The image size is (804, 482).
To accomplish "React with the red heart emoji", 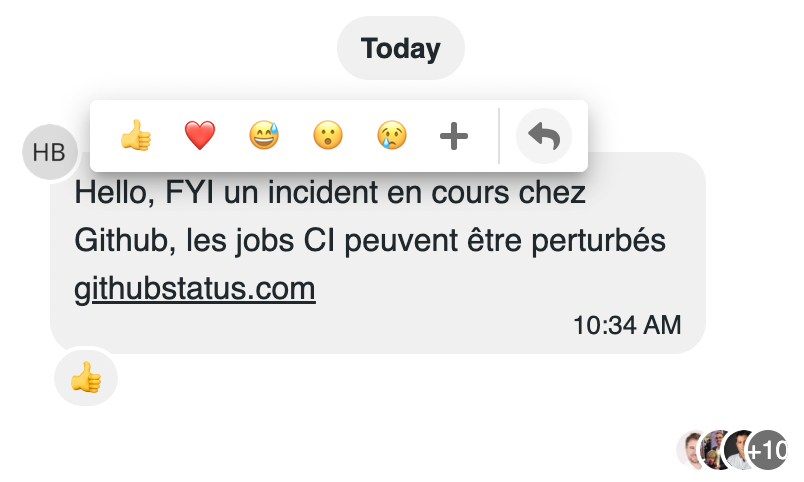I will click(200, 136).
